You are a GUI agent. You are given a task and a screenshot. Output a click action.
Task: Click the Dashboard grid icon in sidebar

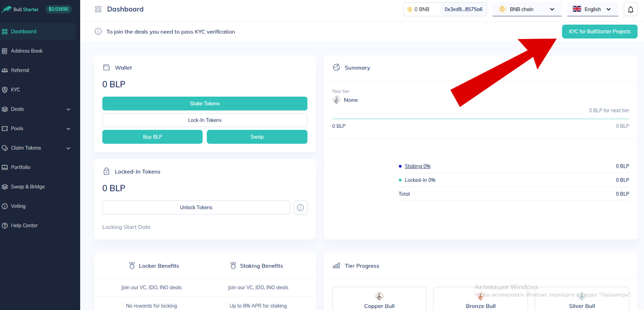[x=5, y=31]
